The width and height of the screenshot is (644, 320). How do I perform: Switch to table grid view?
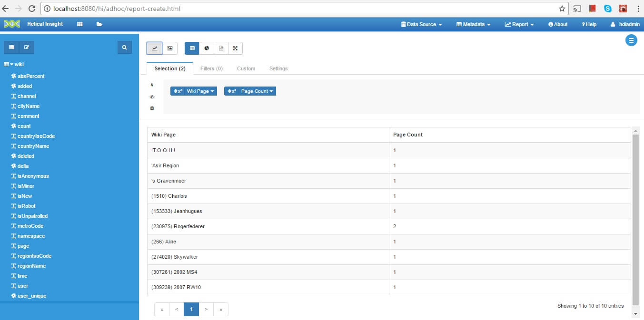pos(192,48)
